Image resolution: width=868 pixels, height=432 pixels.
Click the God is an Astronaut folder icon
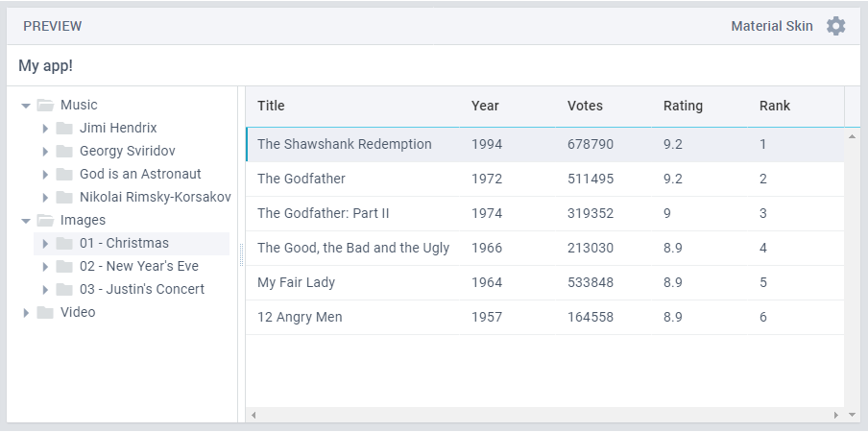(64, 175)
